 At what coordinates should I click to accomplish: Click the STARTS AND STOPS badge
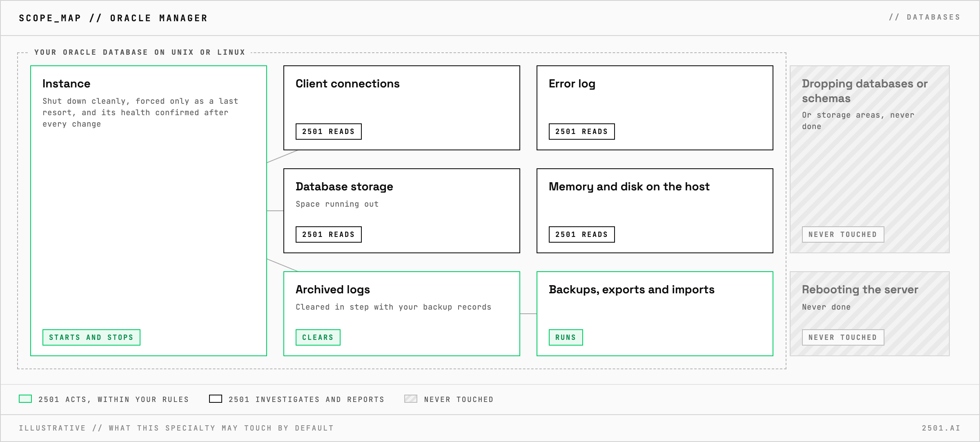click(x=91, y=337)
